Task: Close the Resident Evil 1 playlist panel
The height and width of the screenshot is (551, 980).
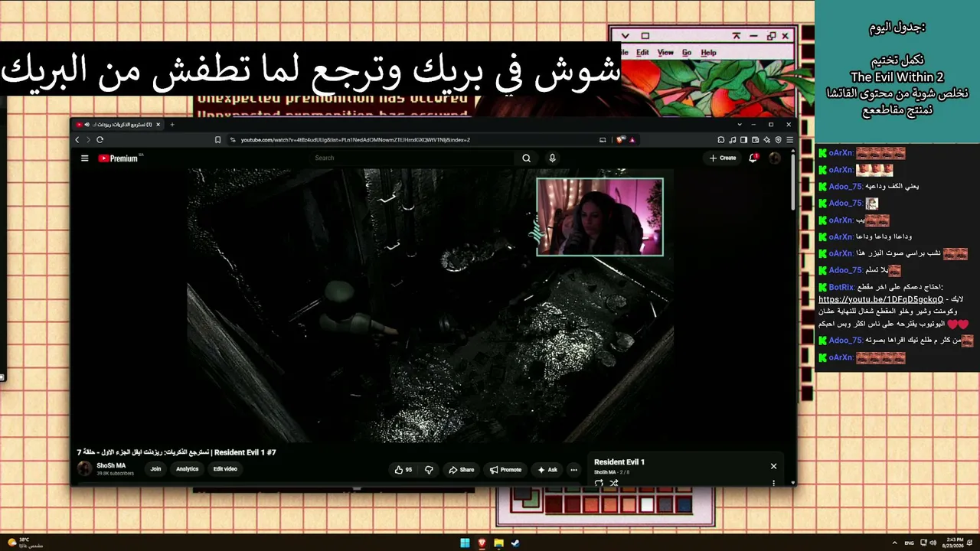Action: tap(773, 466)
